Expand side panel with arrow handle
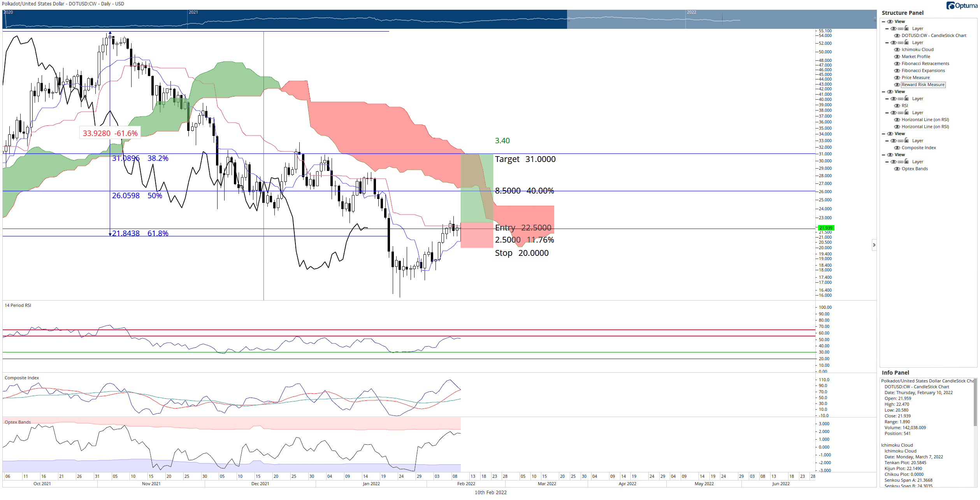Image resolution: width=980 pixels, height=500 pixels. point(874,245)
